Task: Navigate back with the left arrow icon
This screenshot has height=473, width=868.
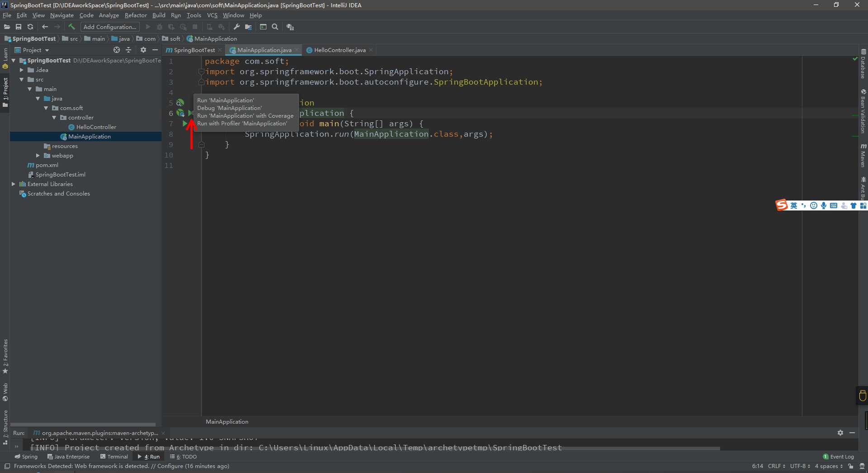Action: click(x=45, y=27)
